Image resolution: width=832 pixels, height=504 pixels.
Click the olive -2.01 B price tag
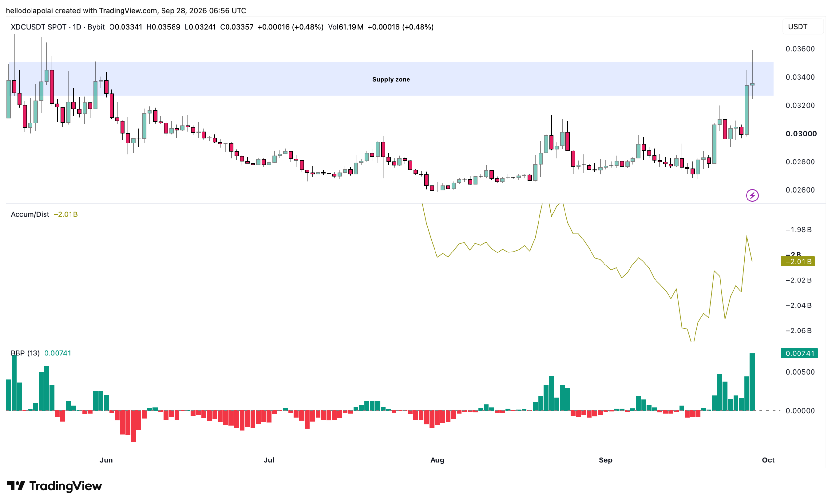tap(798, 261)
